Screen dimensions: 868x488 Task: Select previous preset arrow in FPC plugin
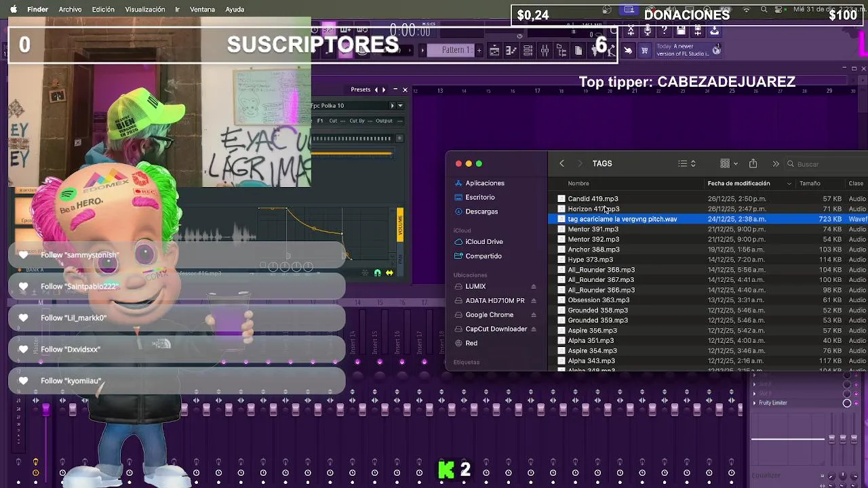(376, 89)
